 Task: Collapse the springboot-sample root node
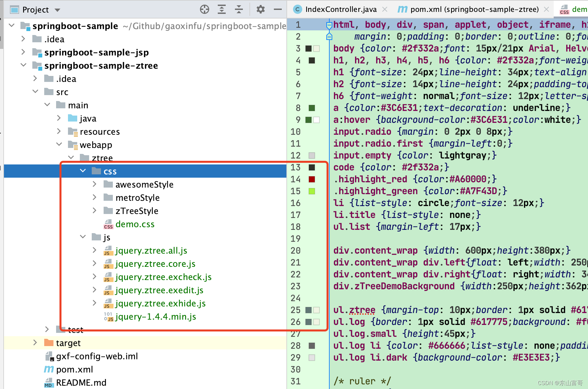pyautogui.click(x=12, y=25)
